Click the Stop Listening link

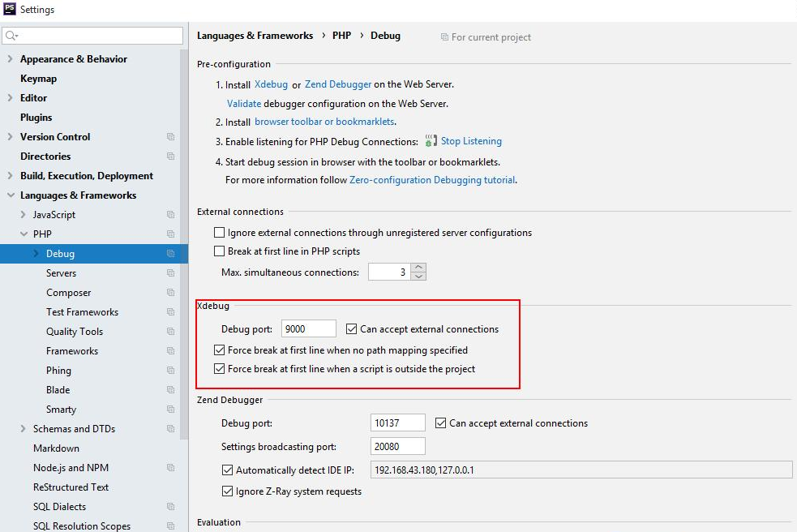click(471, 141)
